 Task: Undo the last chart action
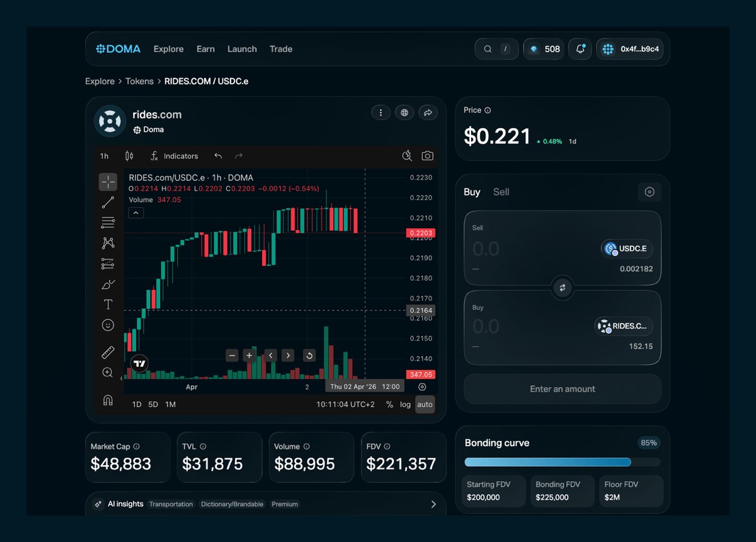pyautogui.click(x=218, y=156)
